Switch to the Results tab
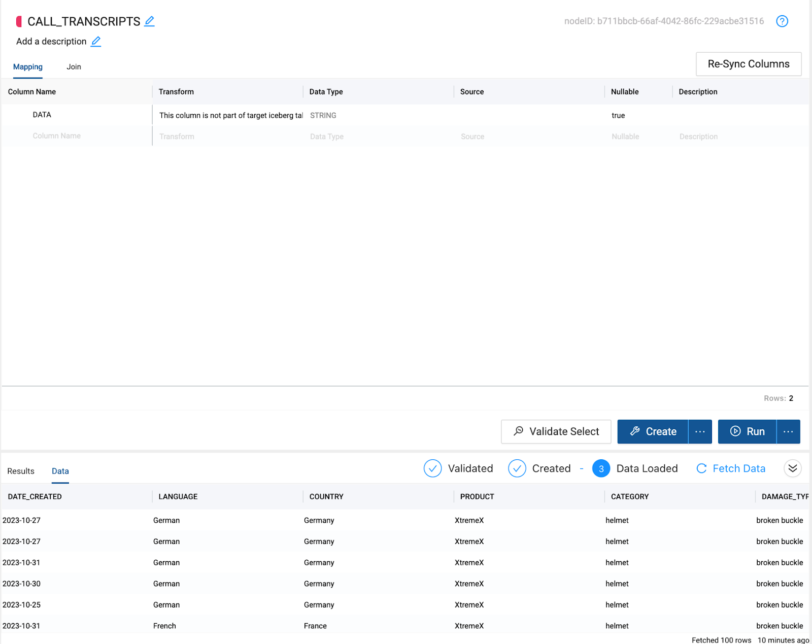This screenshot has width=812, height=644. 21,471
